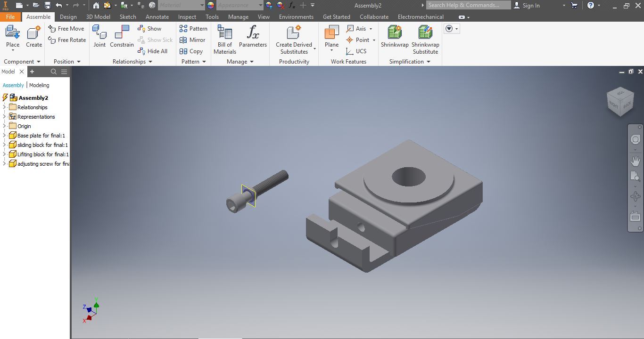Viewport: 644px width, 339px height.
Task: Switch browser view to Modeling
Action: click(x=39, y=85)
